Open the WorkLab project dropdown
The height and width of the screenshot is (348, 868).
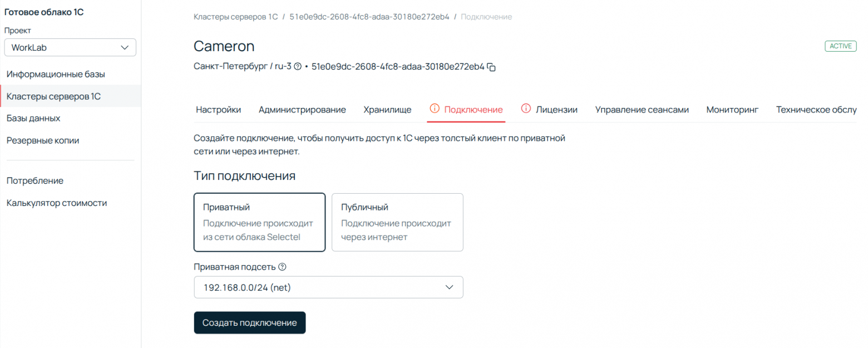coord(70,47)
